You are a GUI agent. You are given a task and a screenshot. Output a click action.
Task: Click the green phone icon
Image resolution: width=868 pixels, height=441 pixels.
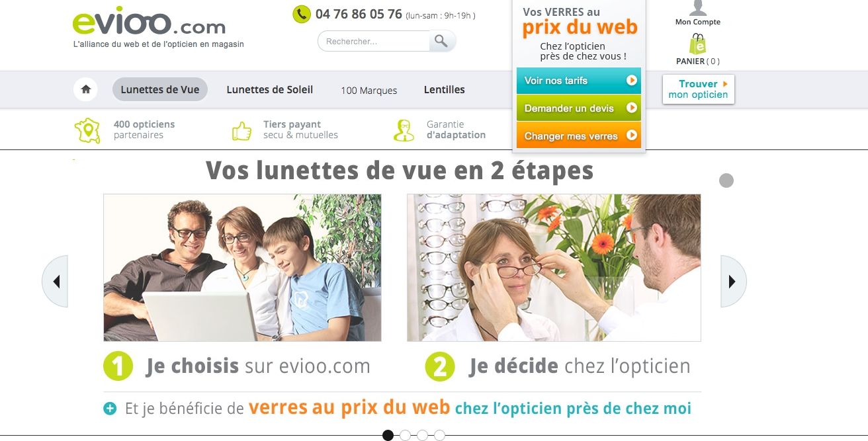point(302,14)
